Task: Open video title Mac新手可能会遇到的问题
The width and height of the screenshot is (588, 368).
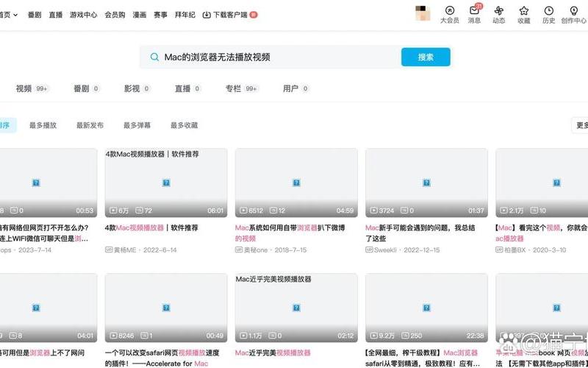Action: point(420,233)
